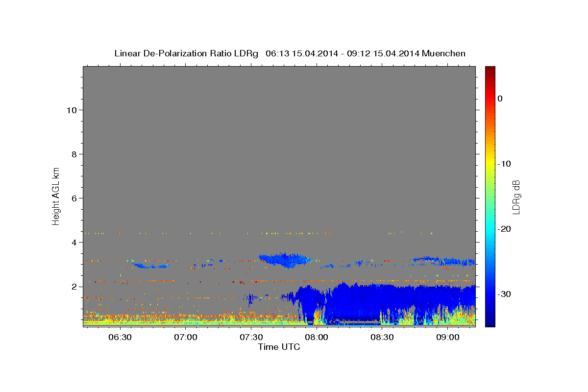Viewport: 588px width, 392px height.
Task: Click the 4 km height tick label
Action: tap(73, 243)
